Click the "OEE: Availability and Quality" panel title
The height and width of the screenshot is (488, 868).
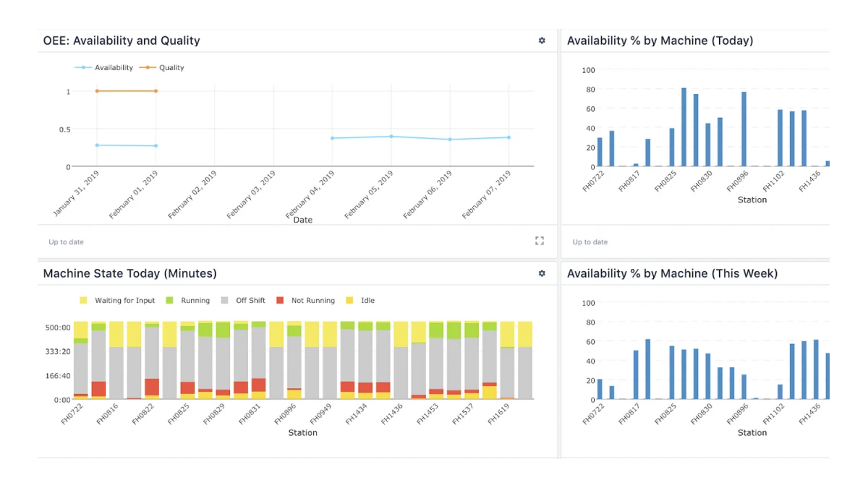tap(122, 41)
